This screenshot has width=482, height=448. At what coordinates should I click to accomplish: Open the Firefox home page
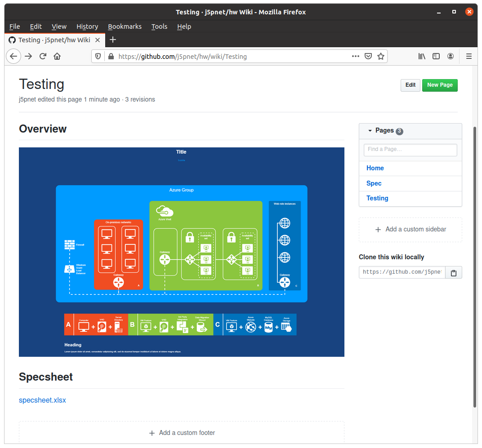click(x=57, y=56)
